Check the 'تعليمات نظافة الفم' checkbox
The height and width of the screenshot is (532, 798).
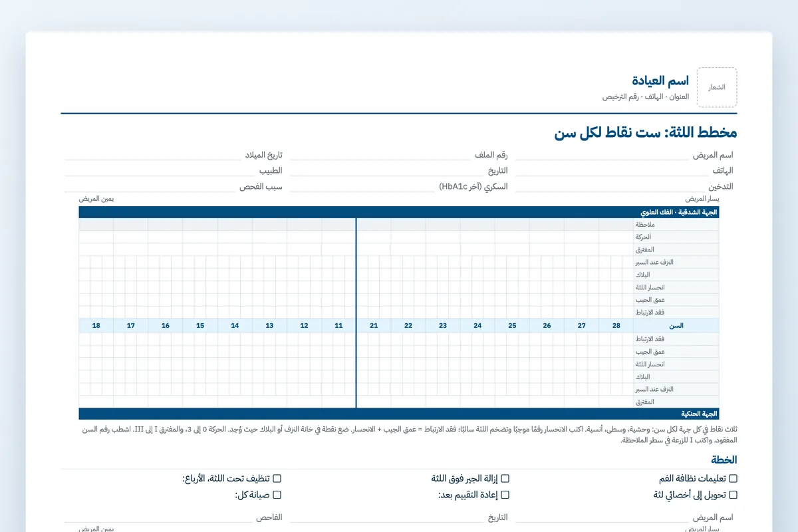(733, 478)
